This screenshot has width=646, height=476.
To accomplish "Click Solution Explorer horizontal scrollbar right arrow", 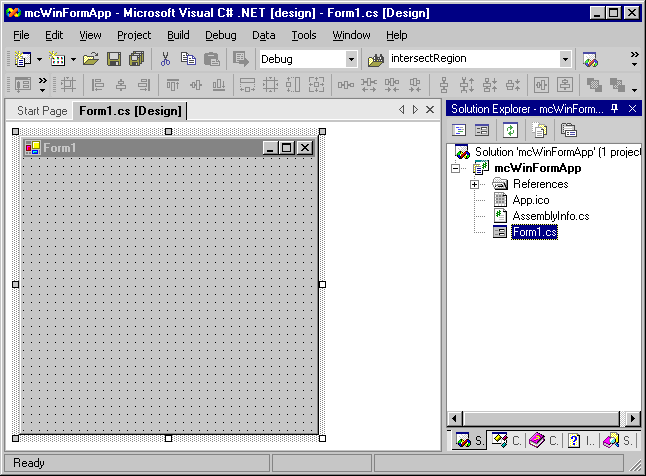I will click(x=633, y=419).
